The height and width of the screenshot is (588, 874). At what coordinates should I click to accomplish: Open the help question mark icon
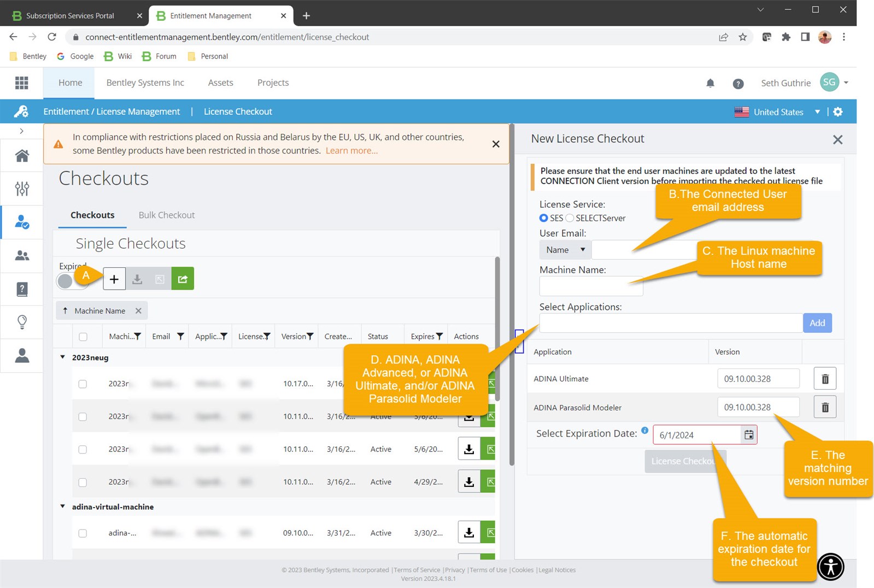click(738, 84)
